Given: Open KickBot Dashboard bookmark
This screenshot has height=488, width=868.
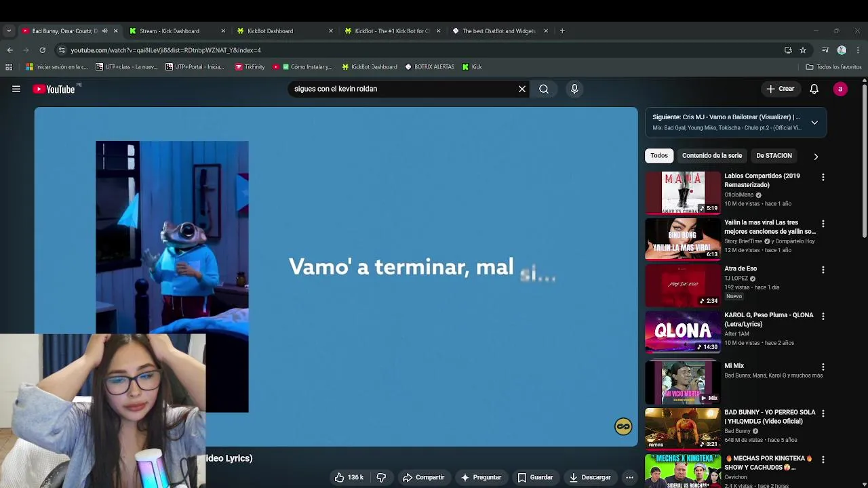Looking at the screenshot, I should pyautogui.click(x=370, y=66).
